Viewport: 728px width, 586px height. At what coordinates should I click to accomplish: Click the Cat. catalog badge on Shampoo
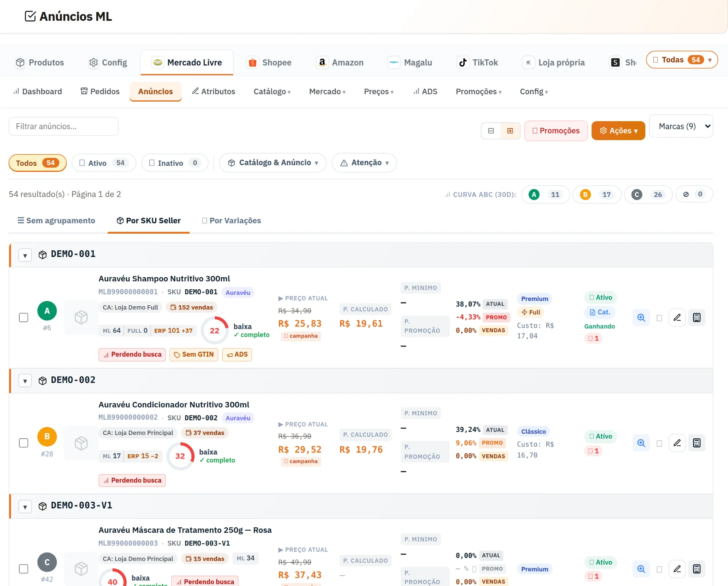pos(600,312)
